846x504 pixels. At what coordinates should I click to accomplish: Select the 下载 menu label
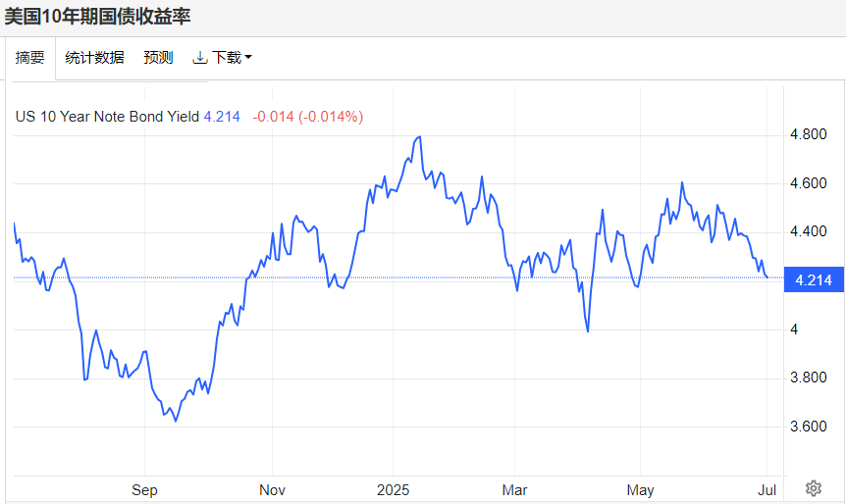click(x=227, y=57)
